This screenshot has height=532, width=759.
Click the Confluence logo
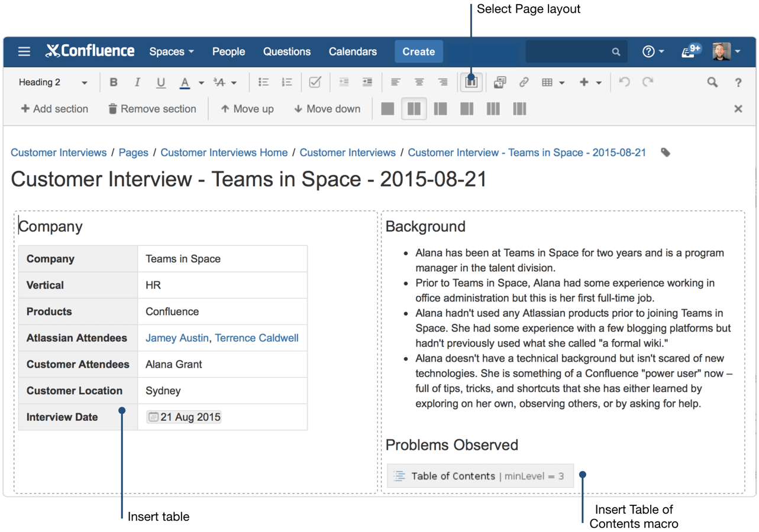(91, 51)
